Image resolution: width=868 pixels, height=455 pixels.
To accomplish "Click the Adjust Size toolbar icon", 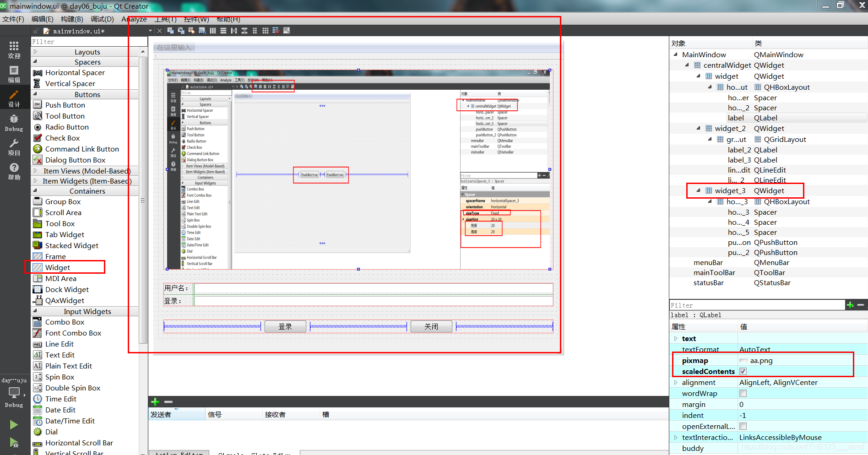I will click(287, 31).
